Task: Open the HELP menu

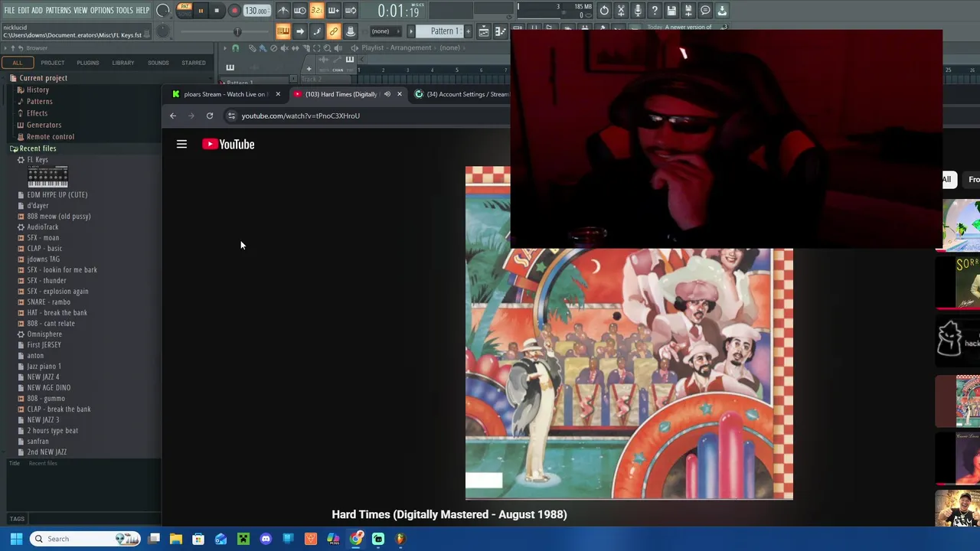Action: click(x=142, y=10)
